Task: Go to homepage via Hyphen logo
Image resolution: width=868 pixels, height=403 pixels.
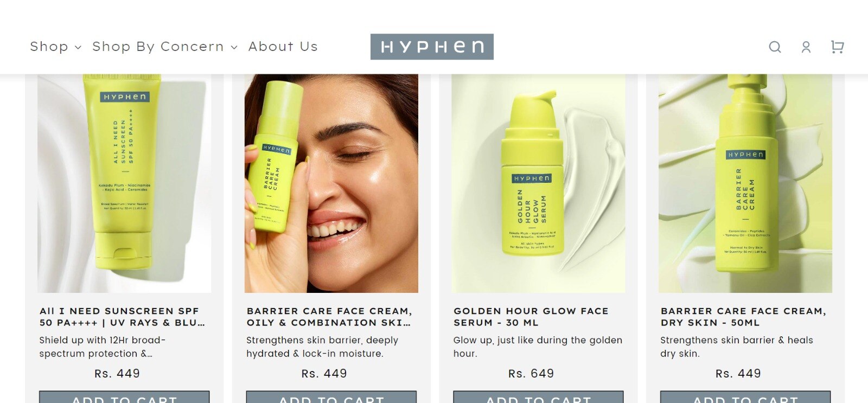Action: [x=432, y=47]
